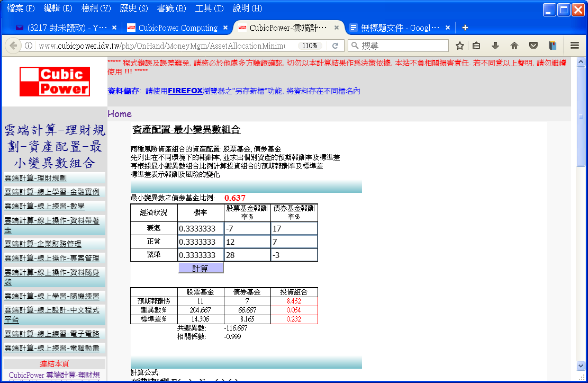
Task: Click the 計算 button
Action: coord(201,268)
